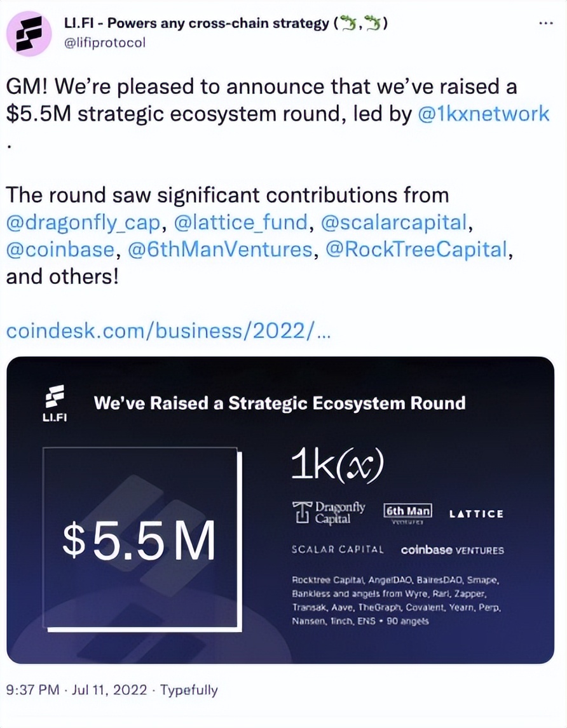Viewport: 567px width, 728px height.
Task: Click the Dragonfly Capital logo
Action: pos(329,513)
